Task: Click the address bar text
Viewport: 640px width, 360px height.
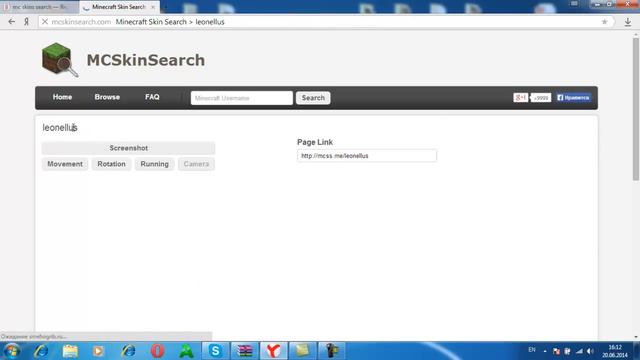Action: tap(170, 22)
